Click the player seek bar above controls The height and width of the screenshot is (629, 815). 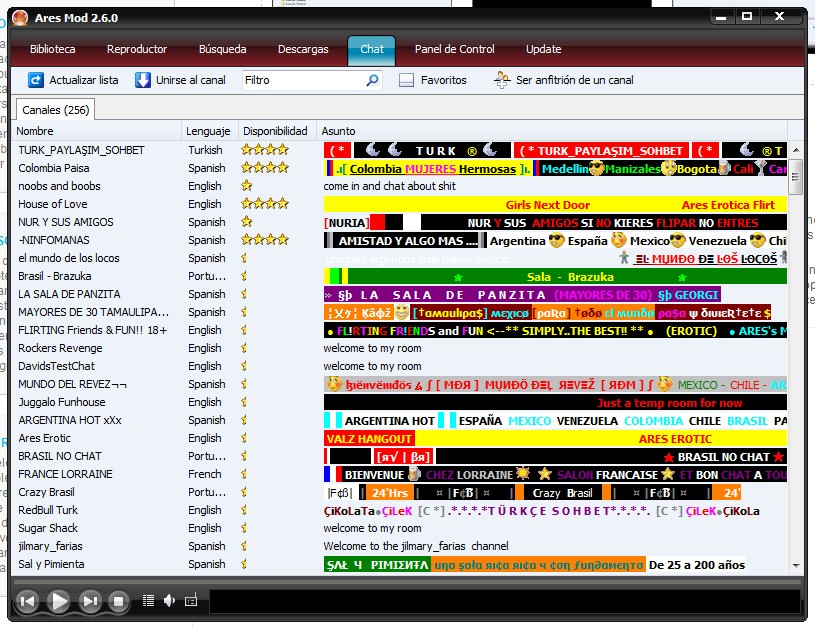pyautogui.click(x=407, y=582)
